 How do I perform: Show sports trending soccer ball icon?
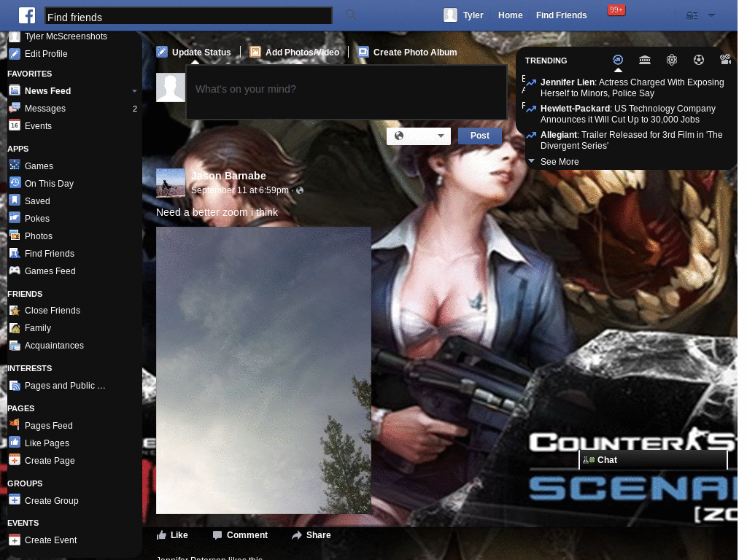tap(698, 60)
